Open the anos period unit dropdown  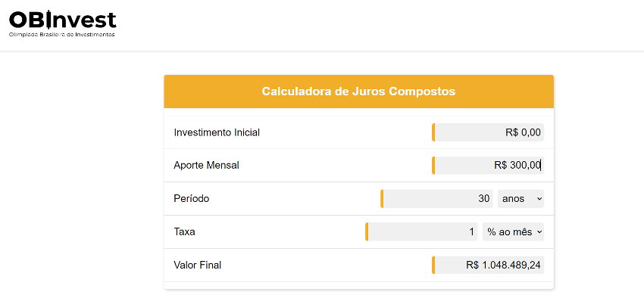[521, 199]
